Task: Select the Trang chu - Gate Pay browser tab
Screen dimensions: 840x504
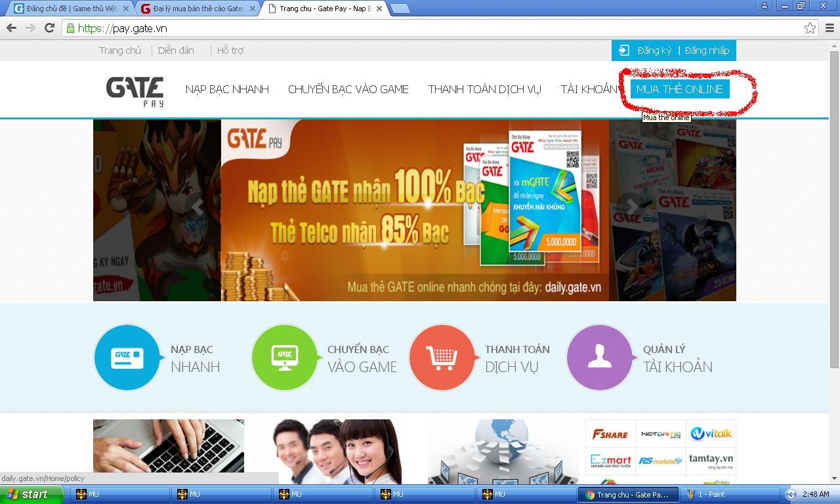Action: pos(324,9)
